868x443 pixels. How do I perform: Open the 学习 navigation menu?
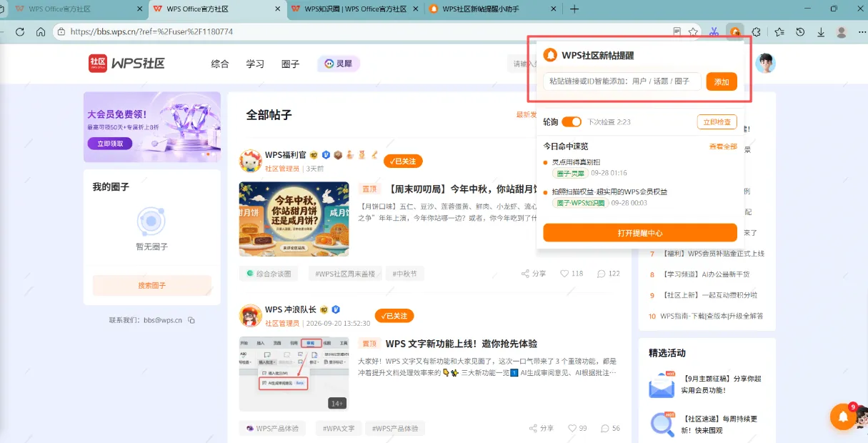(255, 64)
